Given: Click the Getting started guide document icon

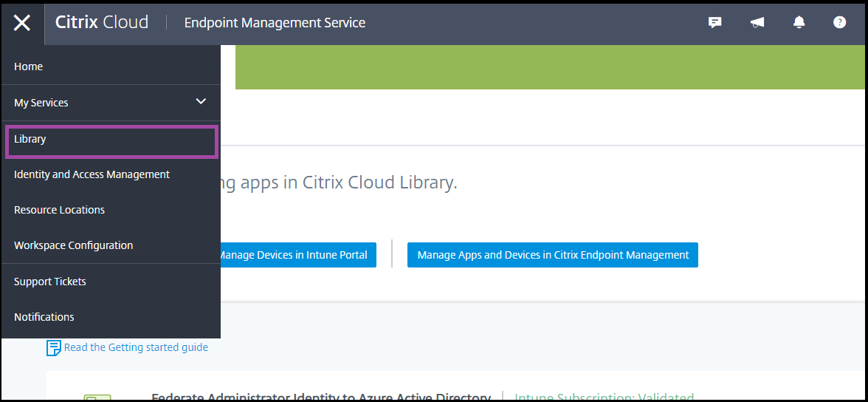Looking at the screenshot, I should coord(54,347).
